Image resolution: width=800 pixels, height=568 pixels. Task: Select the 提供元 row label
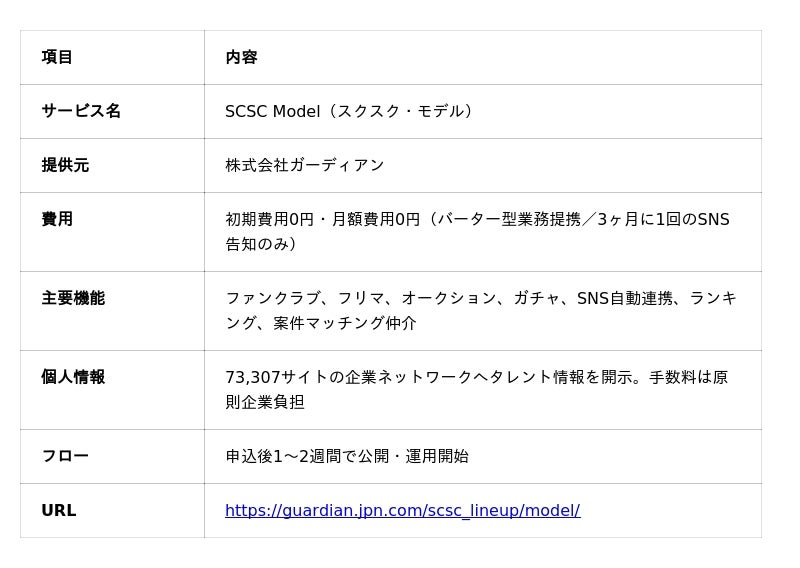[65, 166]
